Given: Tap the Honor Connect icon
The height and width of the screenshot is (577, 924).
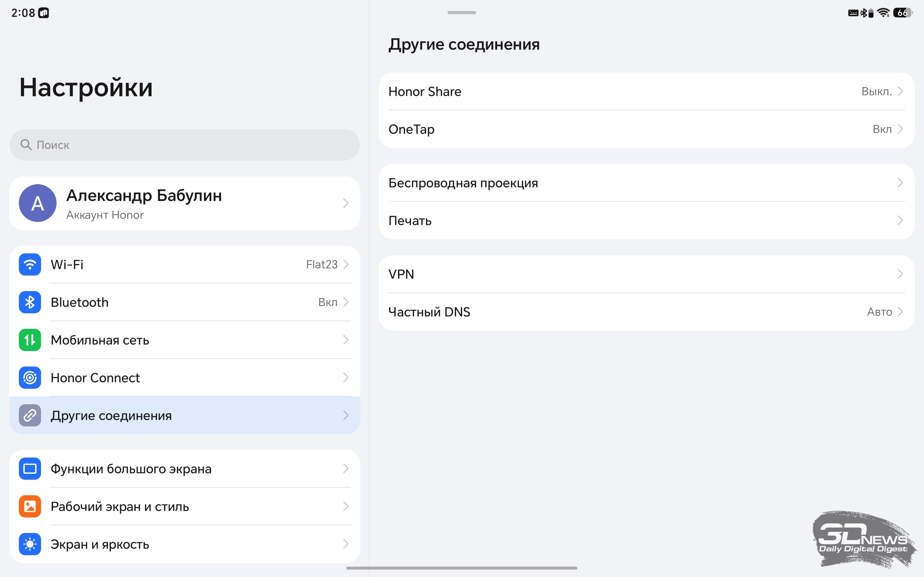Looking at the screenshot, I should coord(30,378).
